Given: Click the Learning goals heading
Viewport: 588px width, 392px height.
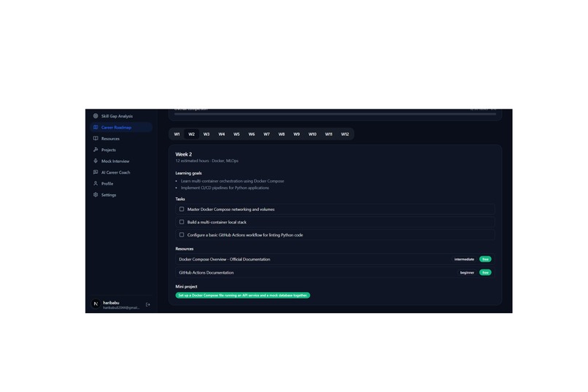Looking at the screenshot, I should [189, 173].
